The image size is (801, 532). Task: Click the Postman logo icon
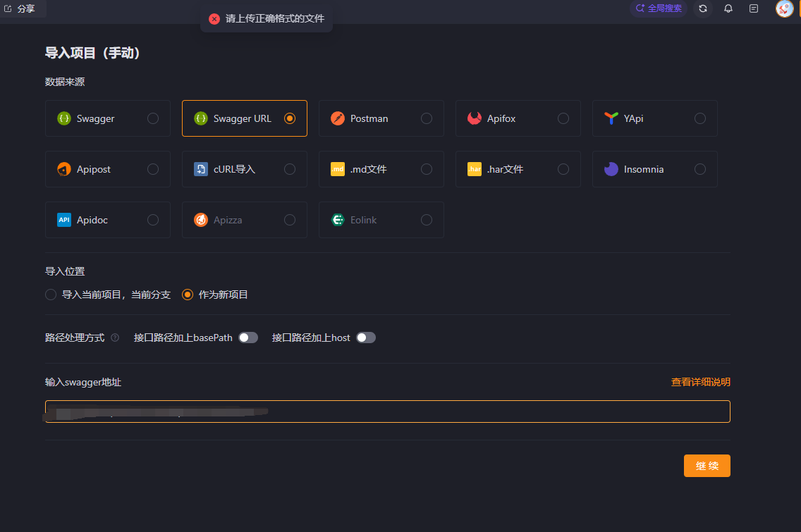click(338, 118)
